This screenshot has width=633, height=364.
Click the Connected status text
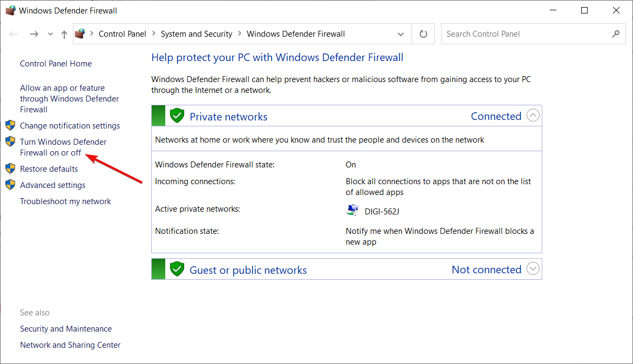(496, 116)
